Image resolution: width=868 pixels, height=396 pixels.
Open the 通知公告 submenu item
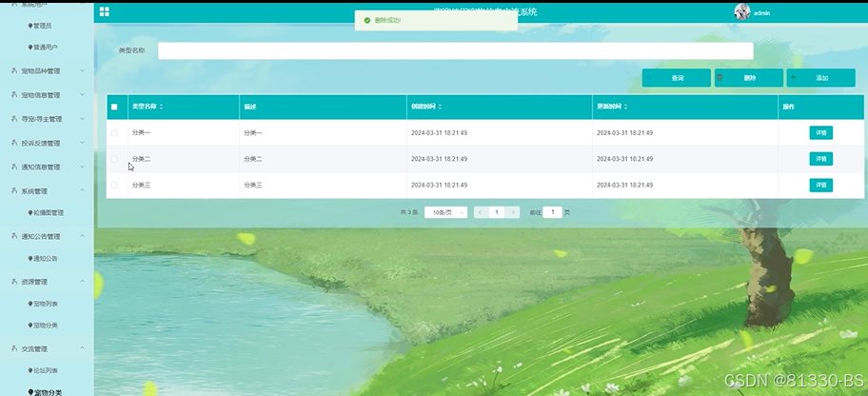[x=45, y=259]
